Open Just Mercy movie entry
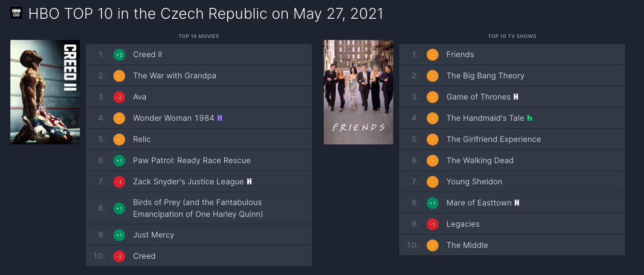 pyautogui.click(x=153, y=235)
